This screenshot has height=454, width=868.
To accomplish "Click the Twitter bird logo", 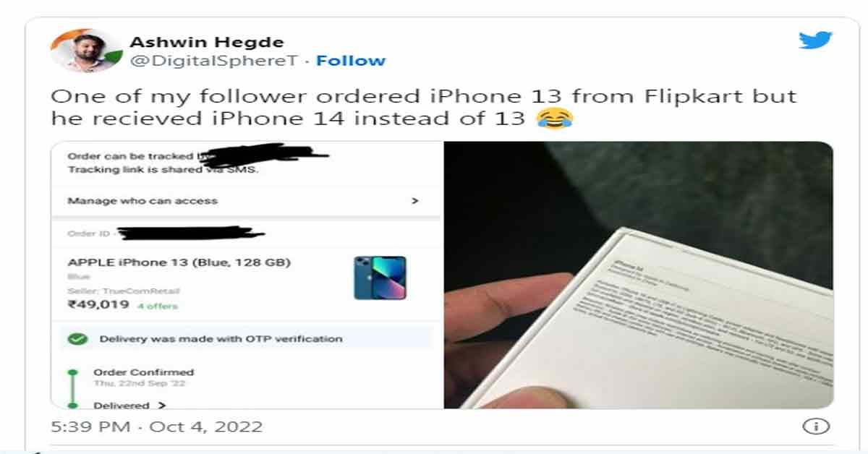I will (x=816, y=40).
